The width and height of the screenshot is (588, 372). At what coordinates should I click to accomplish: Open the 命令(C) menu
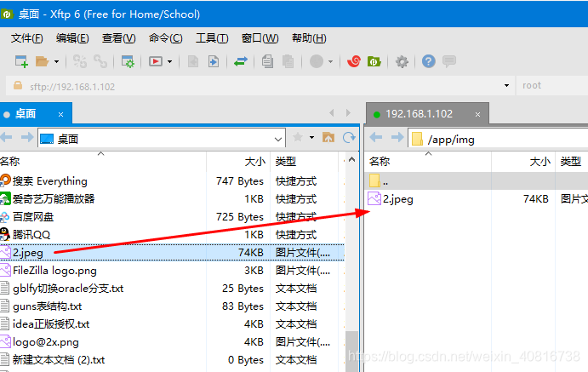165,38
